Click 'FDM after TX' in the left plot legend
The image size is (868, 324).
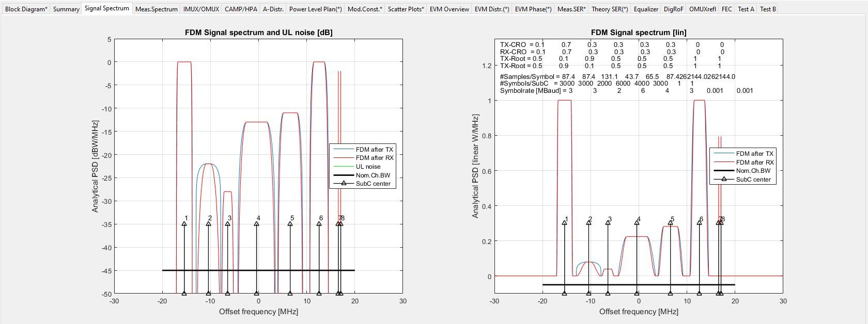coord(375,150)
